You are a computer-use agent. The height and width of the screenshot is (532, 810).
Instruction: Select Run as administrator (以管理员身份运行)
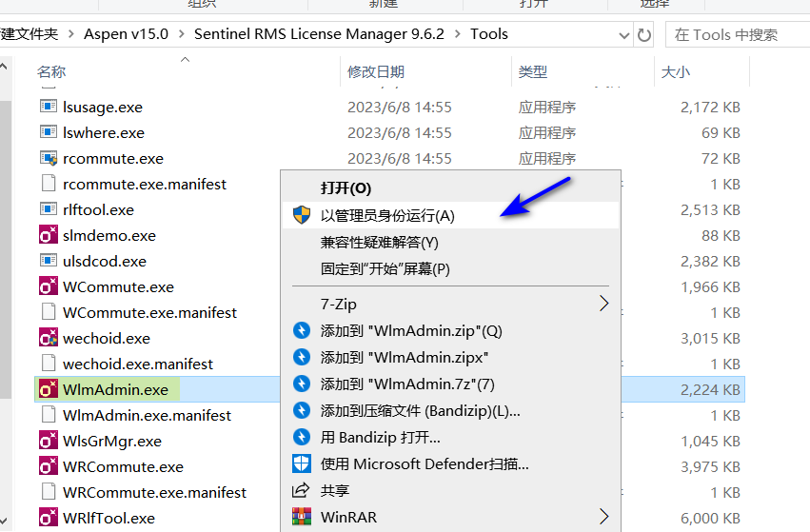[450, 215]
